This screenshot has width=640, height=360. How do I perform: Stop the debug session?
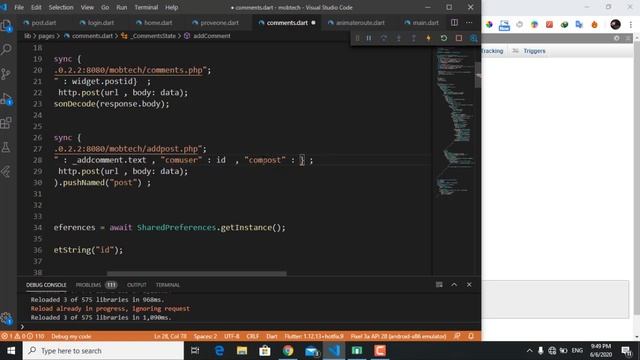[x=459, y=38]
